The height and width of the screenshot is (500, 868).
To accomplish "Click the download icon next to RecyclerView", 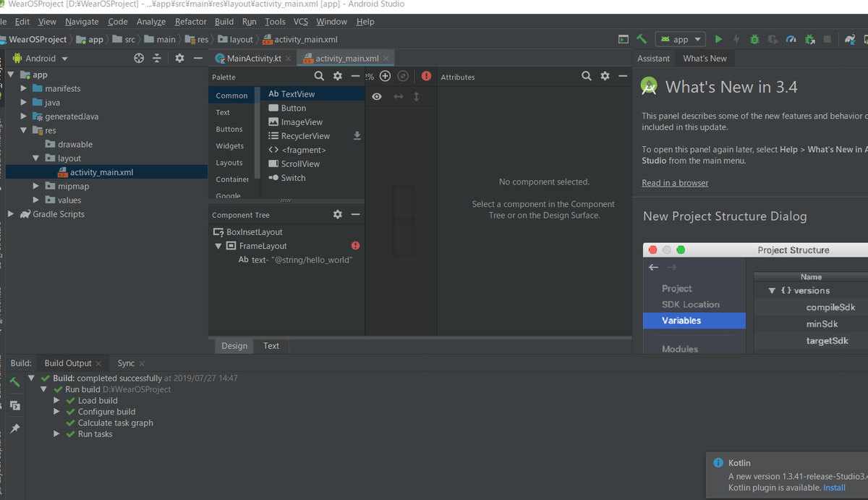I will [357, 135].
